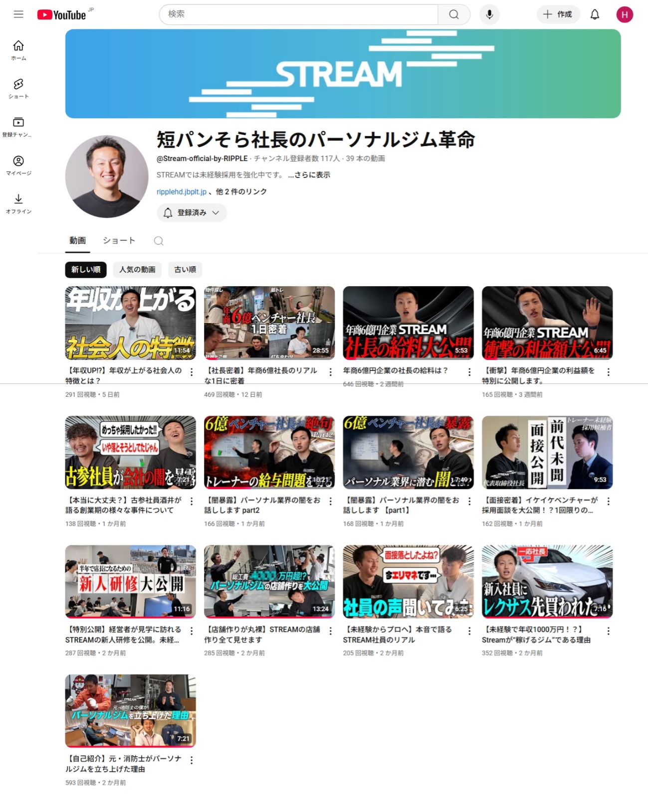Play the 10:21 トレーナーの給与問題 thumbnail
The width and height of the screenshot is (648, 812).
tap(269, 453)
